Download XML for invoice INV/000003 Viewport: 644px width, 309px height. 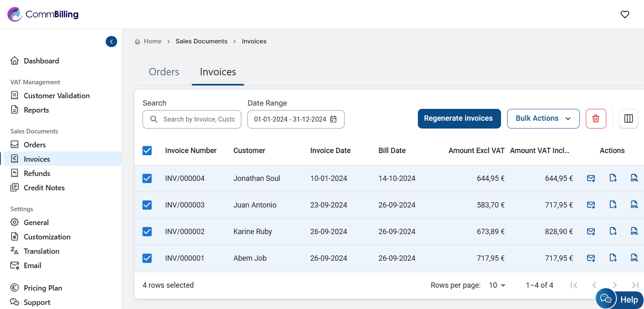[x=634, y=205]
